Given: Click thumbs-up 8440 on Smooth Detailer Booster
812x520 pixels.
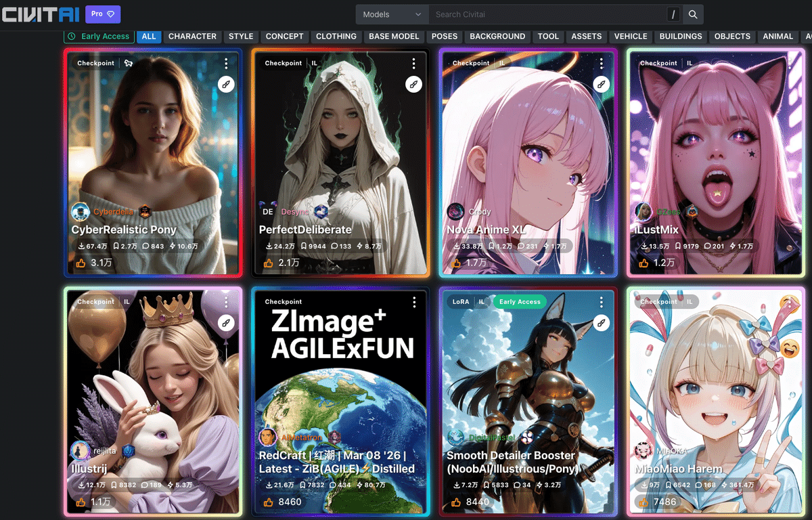Looking at the screenshot, I should pyautogui.click(x=470, y=502).
